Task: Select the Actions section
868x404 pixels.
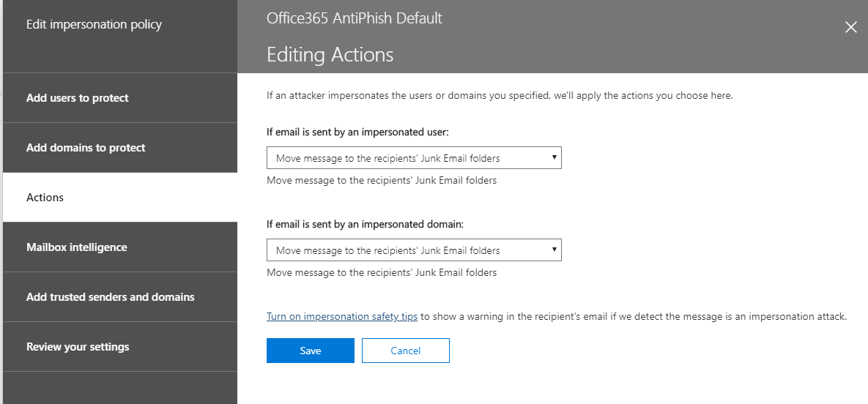Action: tap(120, 198)
